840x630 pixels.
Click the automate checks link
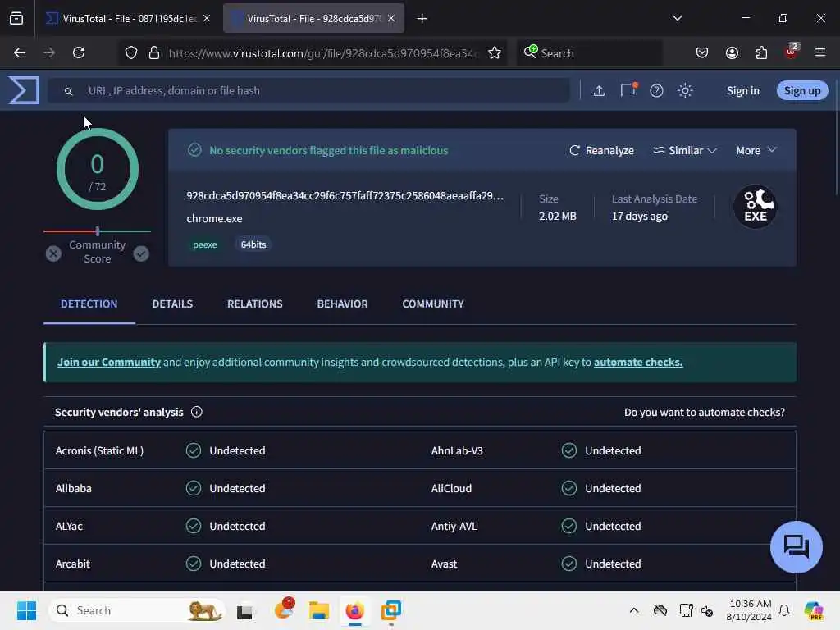click(x=638, y=362)
